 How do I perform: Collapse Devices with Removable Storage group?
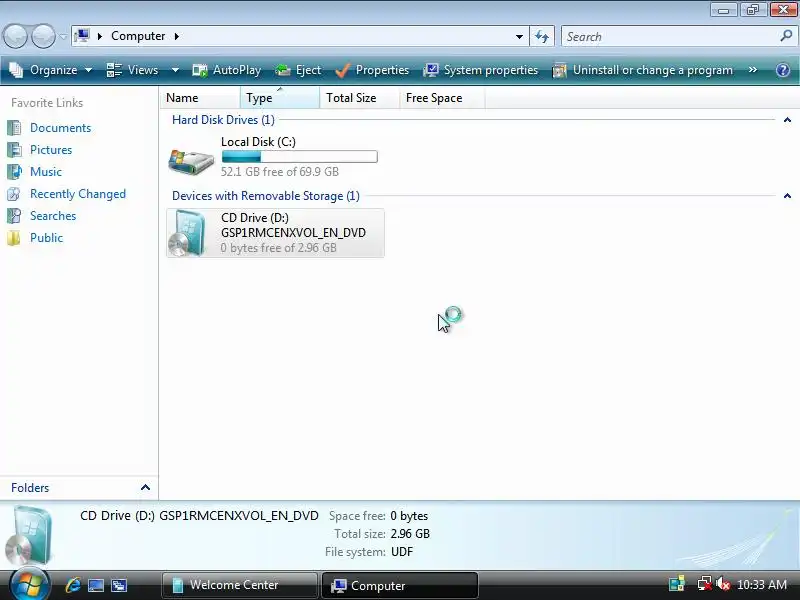pyautogui.click(x=787, y=196)
